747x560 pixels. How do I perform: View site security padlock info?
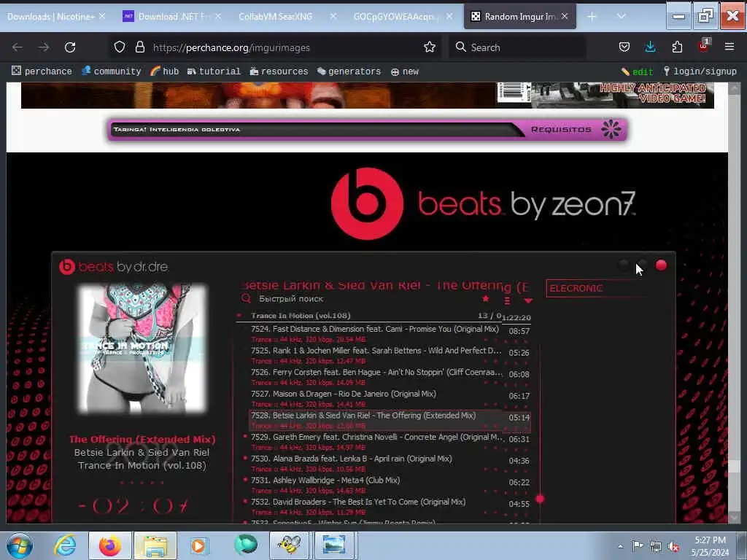(x=139, y=47)
